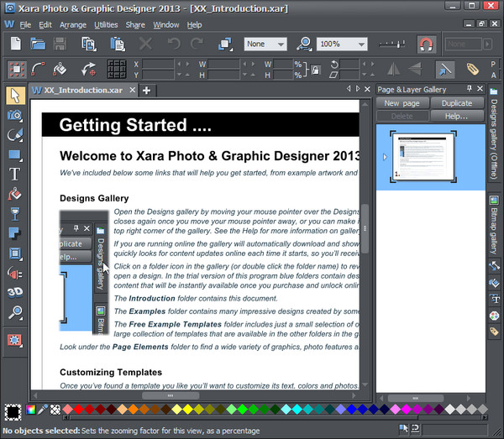The width and height of the screenshot is (504, 439).
Task: Click previous document arrow in tab bar
Action: click(349, 89)
